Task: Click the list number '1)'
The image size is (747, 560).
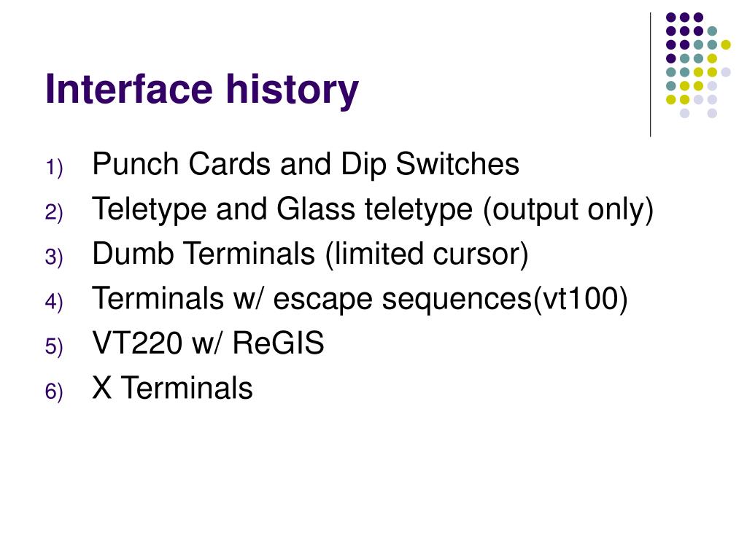Action: pos(54,168)
